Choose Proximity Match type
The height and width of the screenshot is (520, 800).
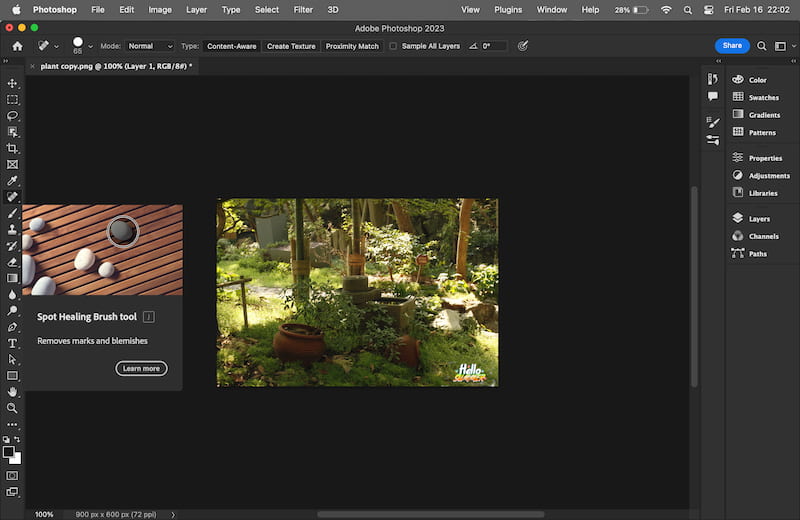[352, 46]
